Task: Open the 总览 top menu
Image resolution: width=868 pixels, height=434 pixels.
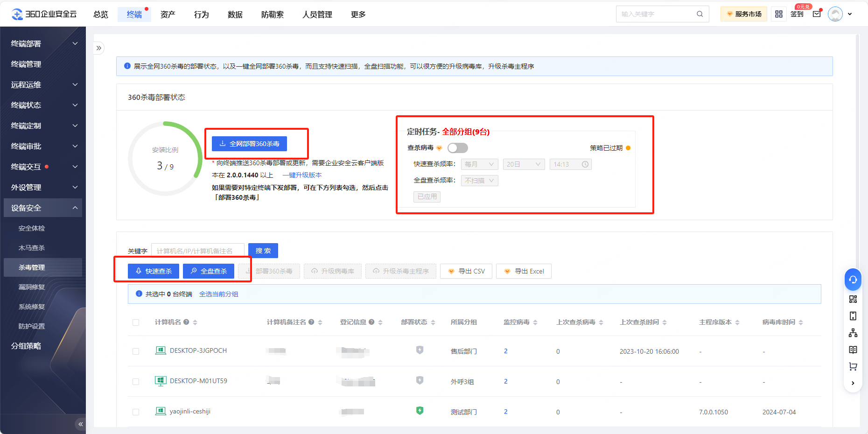Action: coord(101,14)
